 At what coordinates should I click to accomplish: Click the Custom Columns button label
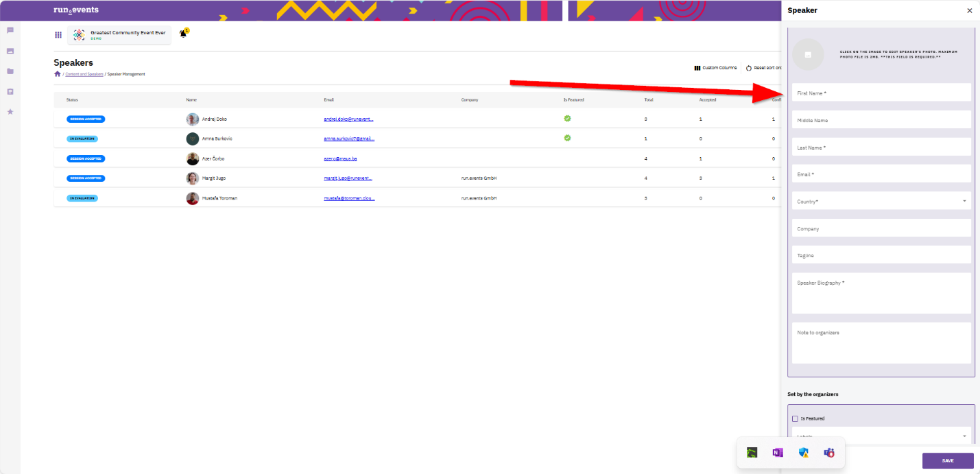pos(719,68)
